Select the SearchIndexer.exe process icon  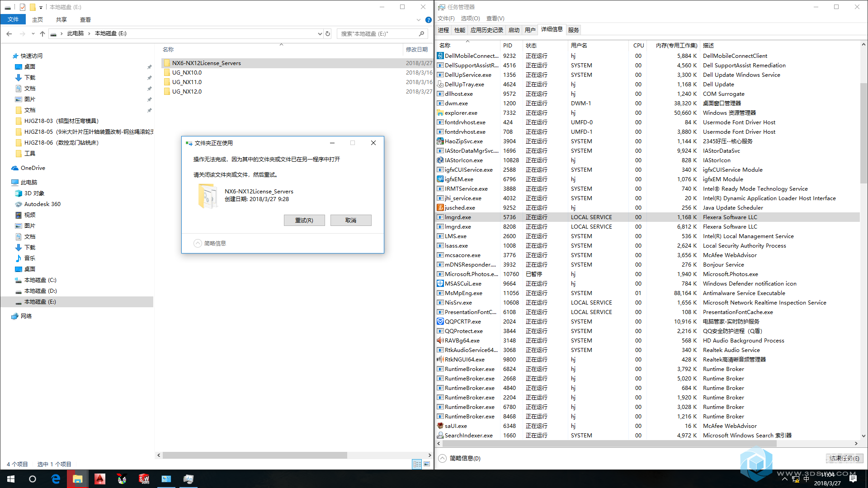[x=440, y=436]
